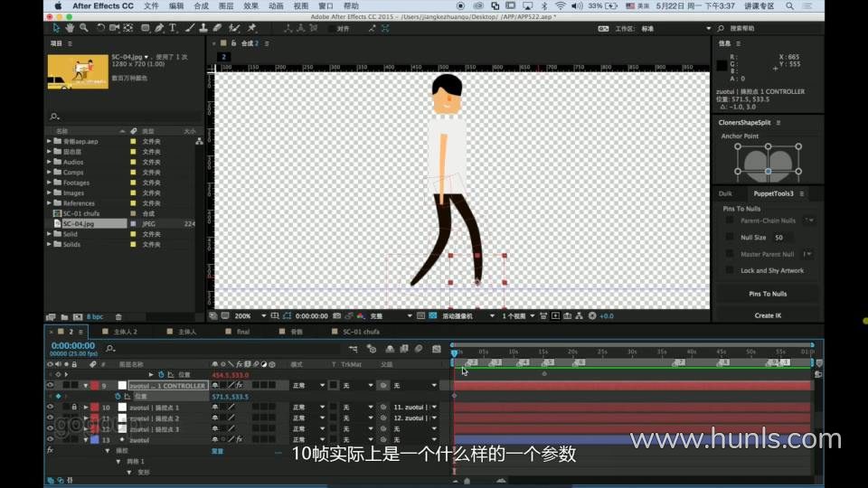Select the Unified Camera tool
The height and width of the screenshot is (488, 868).
115,28
